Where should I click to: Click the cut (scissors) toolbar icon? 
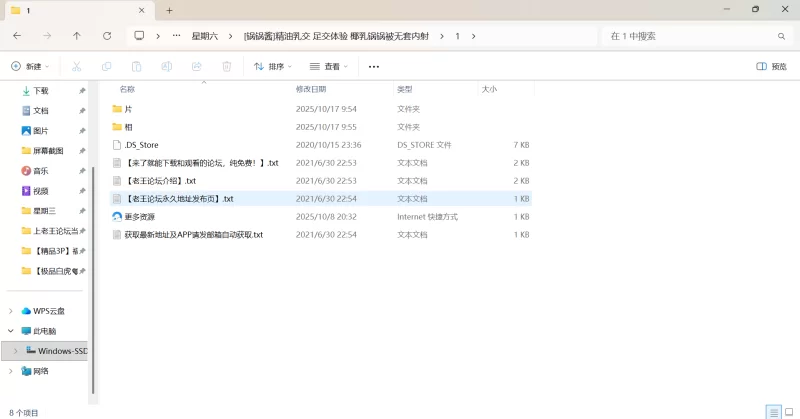coord(76,66)
